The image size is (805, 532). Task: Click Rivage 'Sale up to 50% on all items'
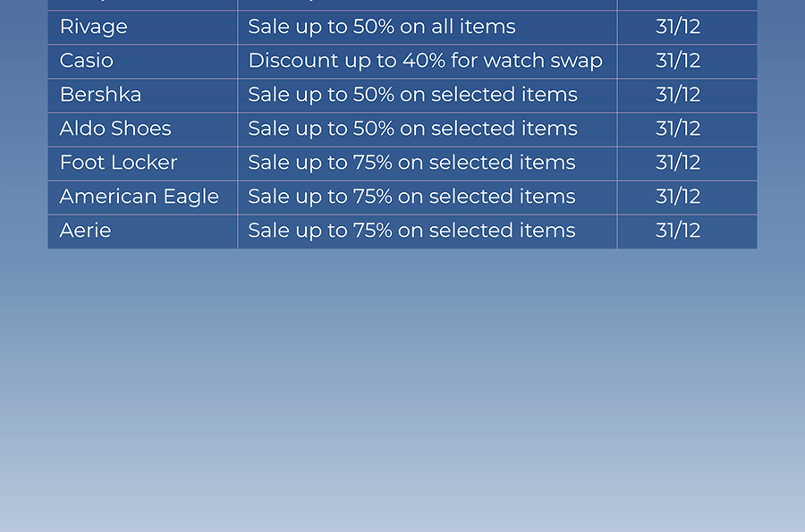click(381, 27)
